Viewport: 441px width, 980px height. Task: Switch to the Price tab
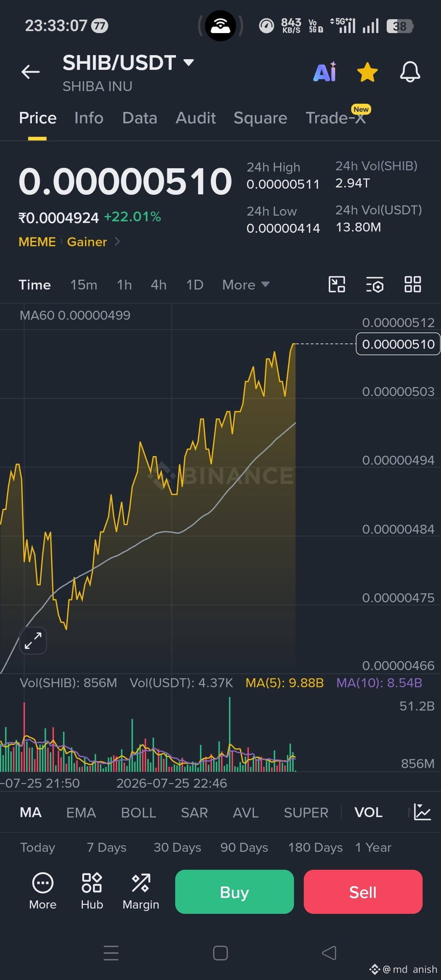coord(38,118)
